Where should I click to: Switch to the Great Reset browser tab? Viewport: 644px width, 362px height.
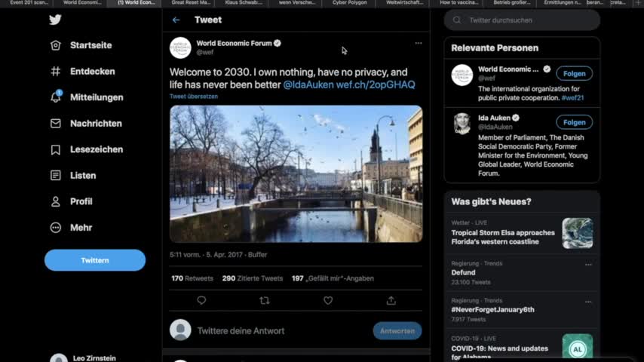point(191,3)
